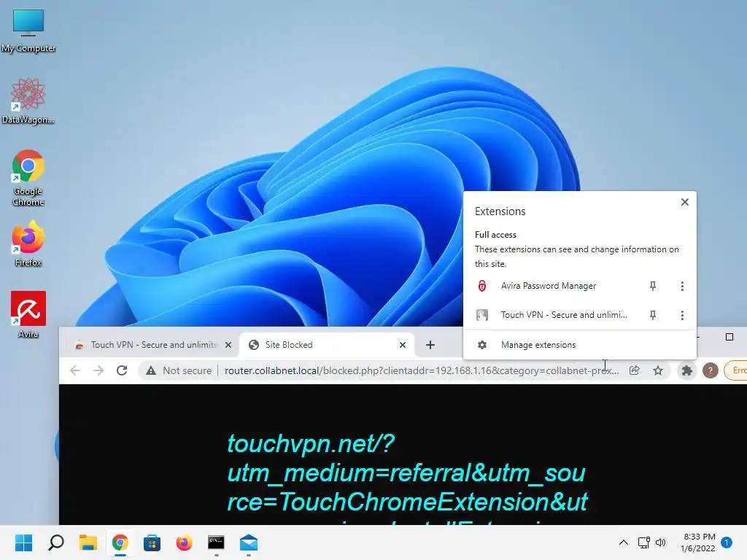Open a new Chrome tab
The height and width of the screenshot is (560, 747).
click(x=430, y=345)
